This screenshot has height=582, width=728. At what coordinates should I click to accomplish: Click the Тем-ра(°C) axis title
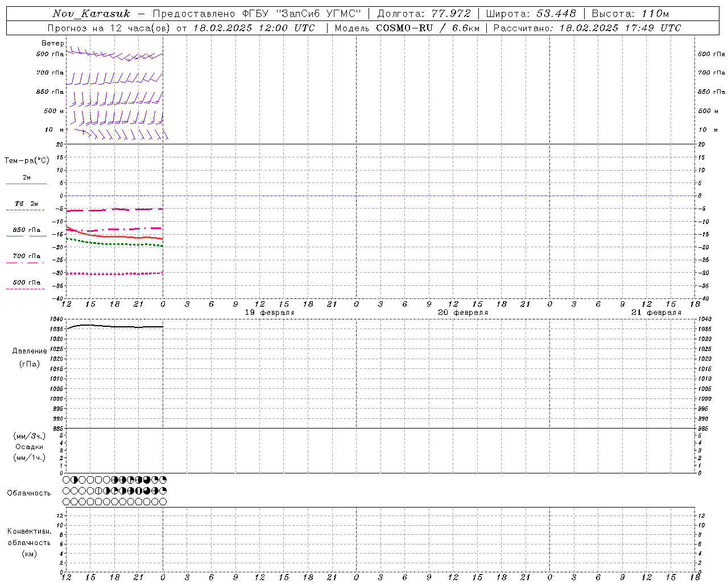click(x=27, y=161)
